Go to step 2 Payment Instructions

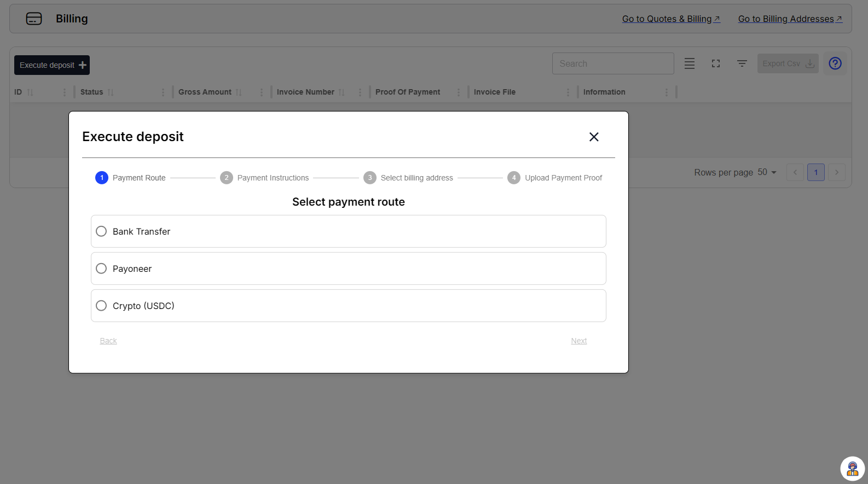click(264, 178)
